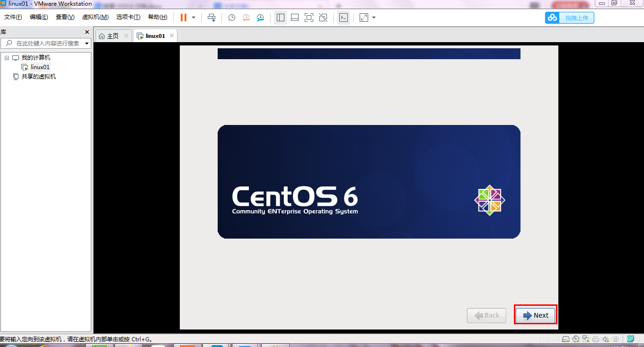Collapse the 我的计算机 tree node

[x=7, y=58]
